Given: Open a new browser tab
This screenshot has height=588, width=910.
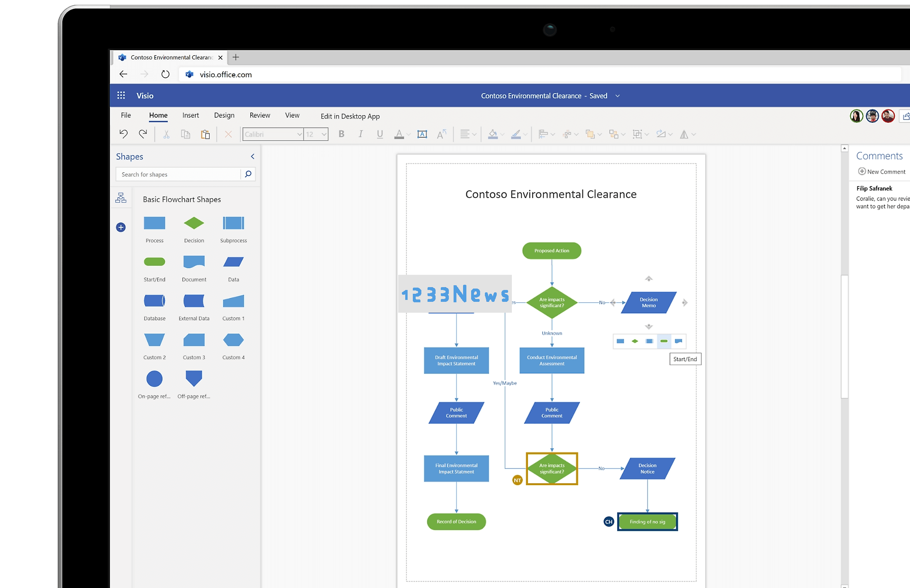Looking at the screenshot, I should [x=236, y=57].
